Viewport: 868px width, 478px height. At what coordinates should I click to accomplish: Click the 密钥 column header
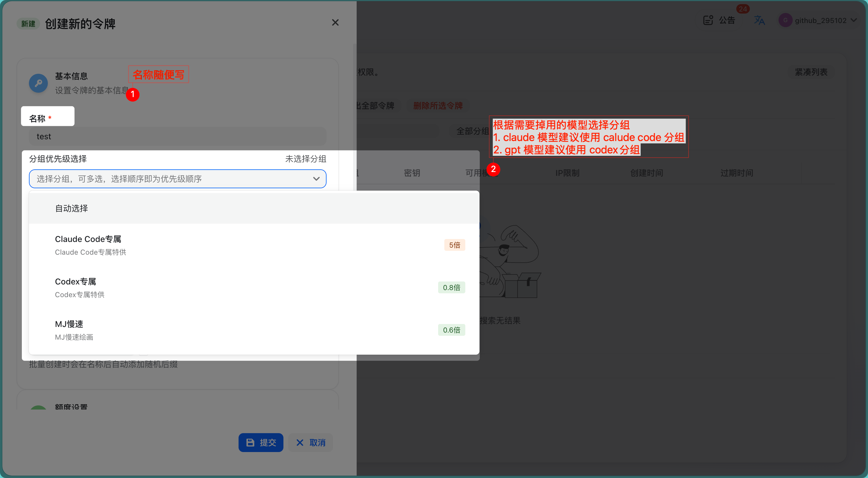[412, 173]
